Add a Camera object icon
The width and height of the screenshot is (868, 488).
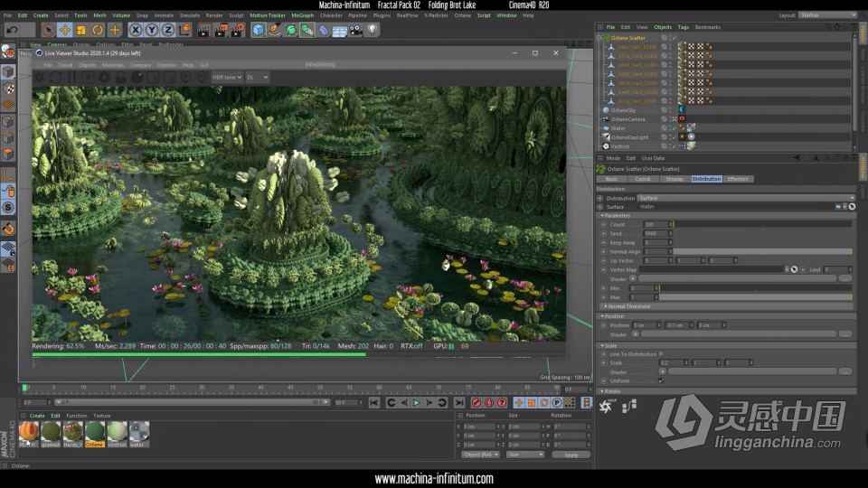(x=356, y=30)
